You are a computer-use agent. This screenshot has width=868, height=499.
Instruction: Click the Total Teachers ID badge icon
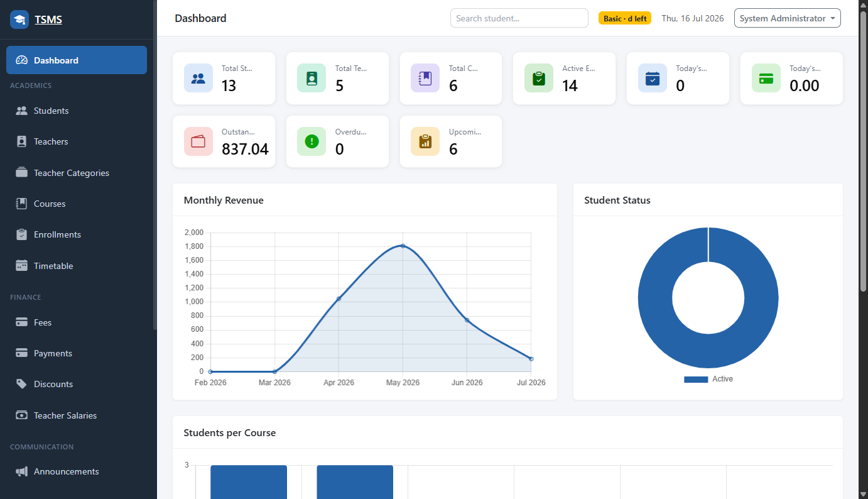click(x=312, y=78)
